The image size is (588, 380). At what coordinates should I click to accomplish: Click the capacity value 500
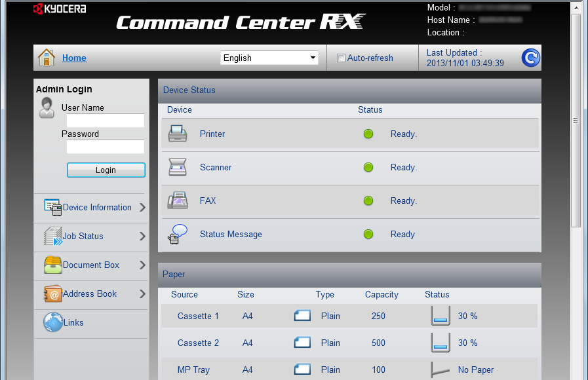click(x=378, y=343)
